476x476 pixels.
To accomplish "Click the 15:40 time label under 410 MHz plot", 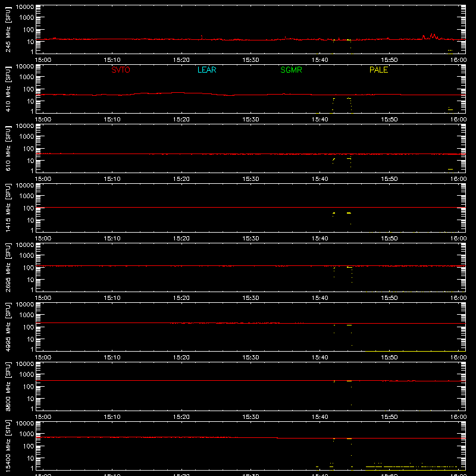I will pyautogui.click(x=320, y=120).
